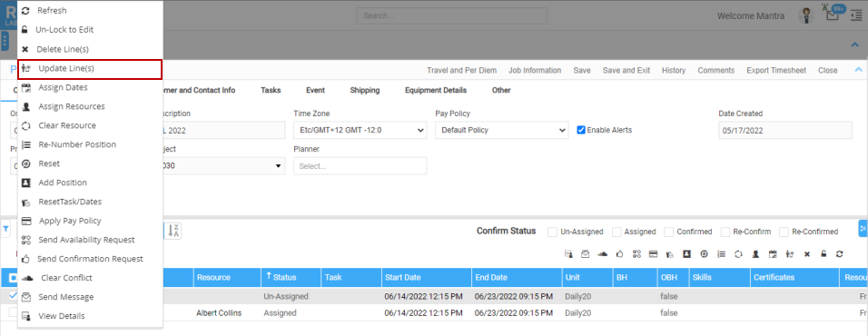Viewport: 868px width, 336px height.
Task: Click the Assign Dates calendar icon in toolbar
Action: [x=773, y=254]
